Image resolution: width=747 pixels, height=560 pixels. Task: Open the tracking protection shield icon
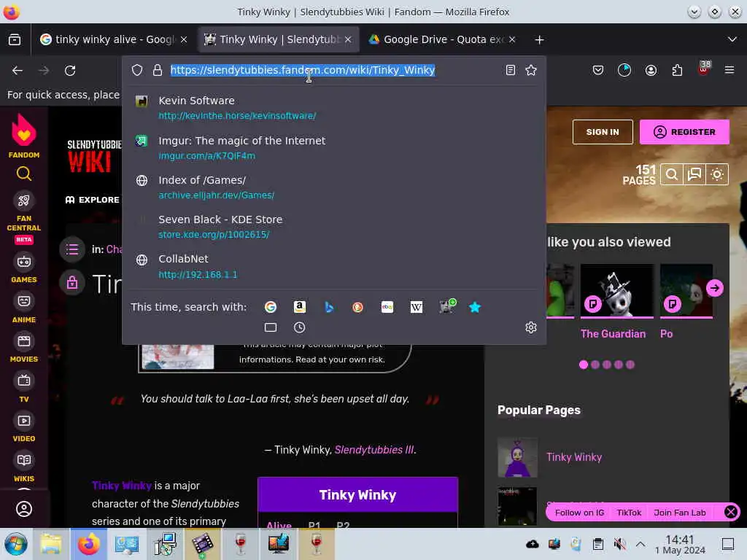pos(137,70)
